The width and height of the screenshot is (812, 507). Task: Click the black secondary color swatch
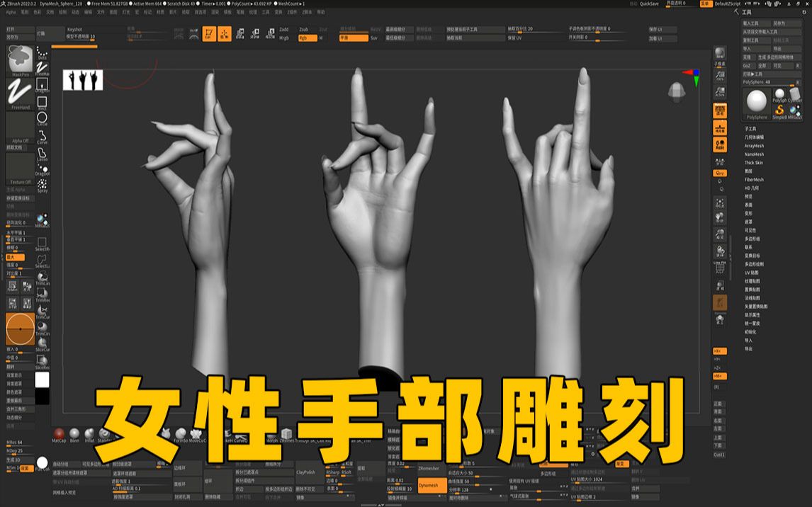point(42,397)
